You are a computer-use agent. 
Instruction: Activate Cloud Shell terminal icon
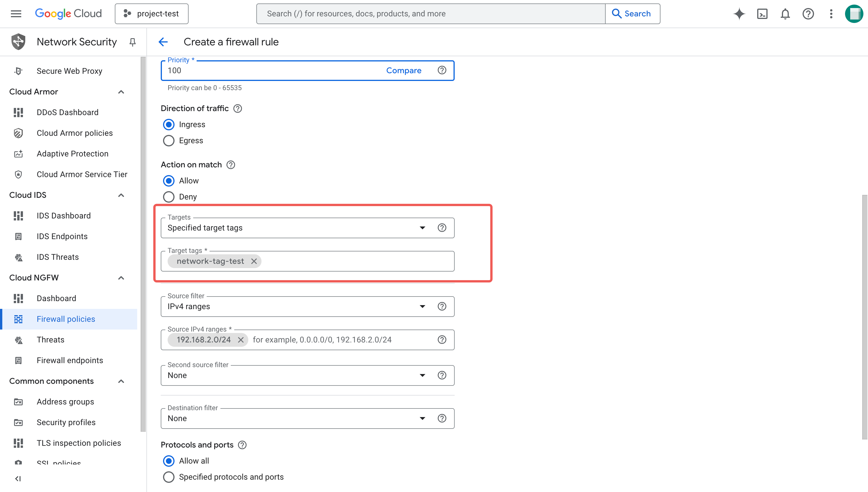(762, 14)
